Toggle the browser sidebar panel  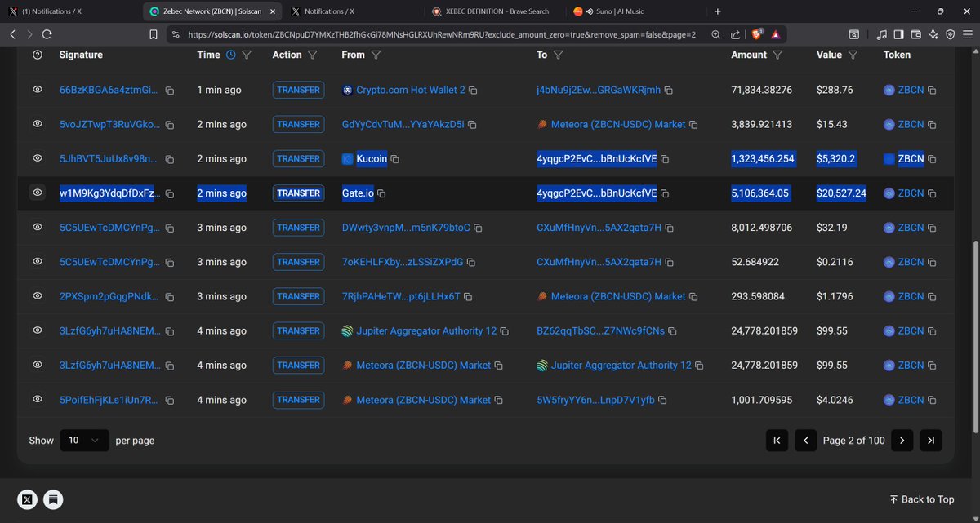tap(898, 34)
